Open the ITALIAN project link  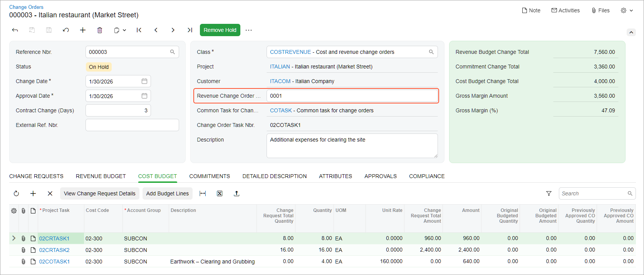280,67
